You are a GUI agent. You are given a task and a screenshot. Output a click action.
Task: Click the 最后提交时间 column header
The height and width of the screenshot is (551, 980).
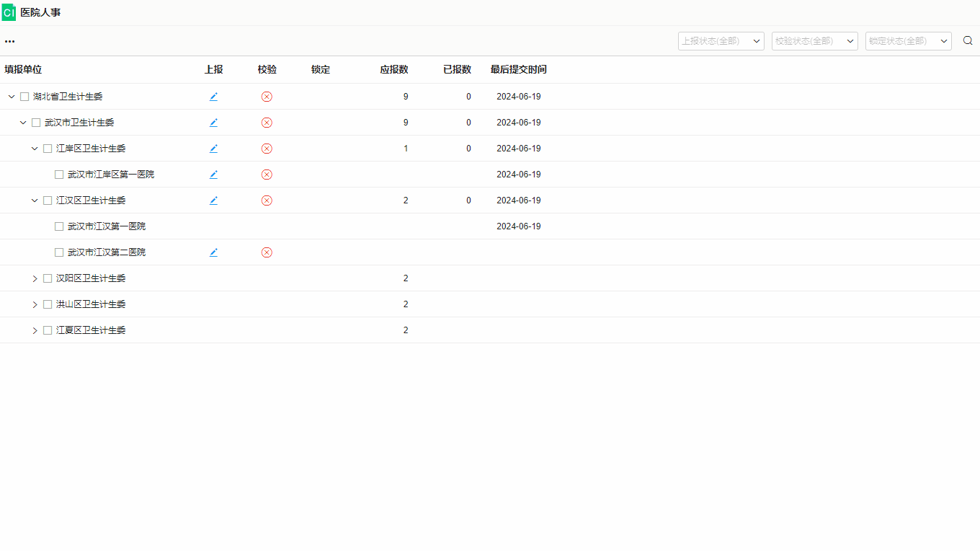518,70
